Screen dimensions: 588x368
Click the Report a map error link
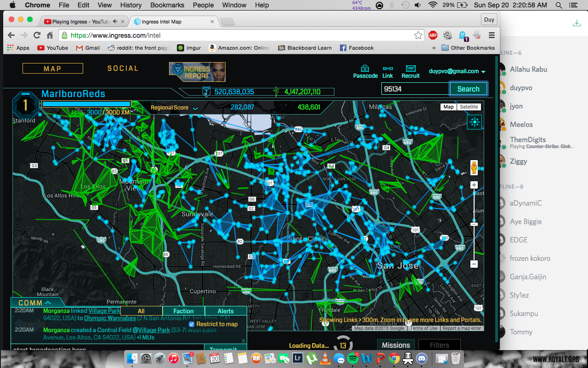coord(462,328)
